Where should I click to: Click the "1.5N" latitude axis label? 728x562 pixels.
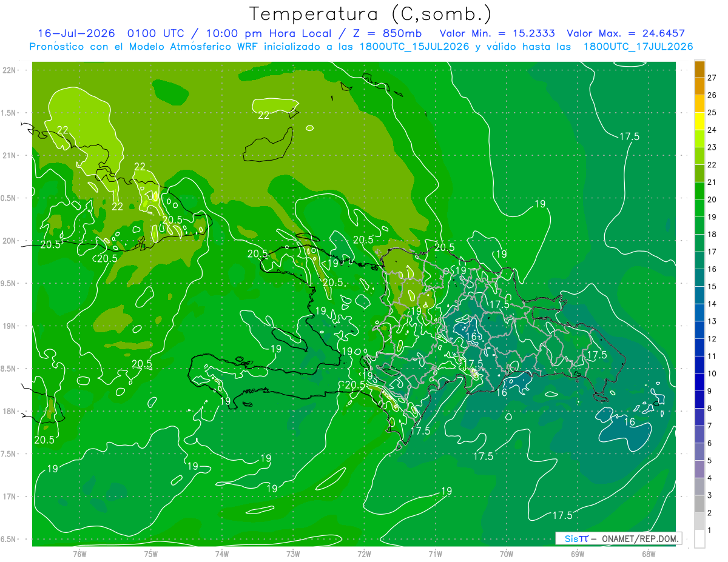[8, 113]
